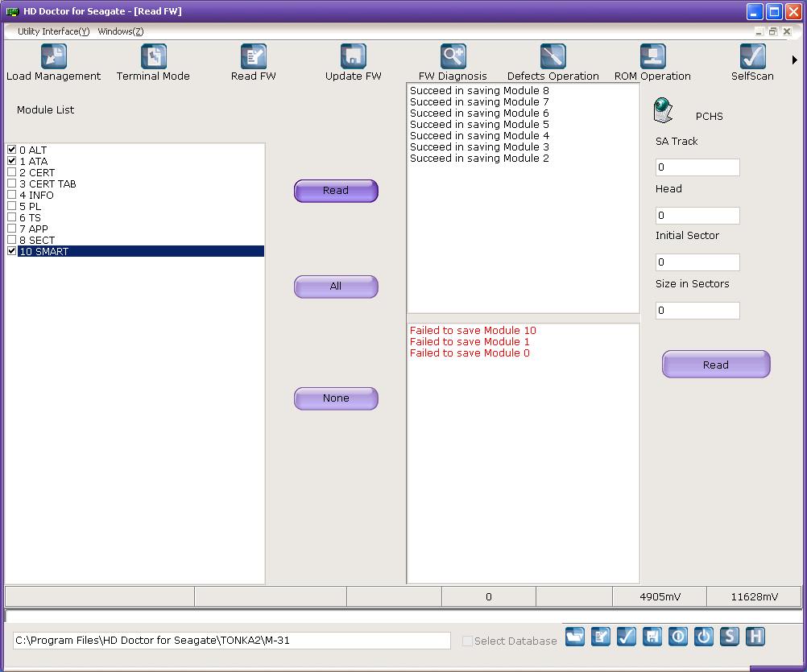Focus the Initial Sector input field

pyautogui.click(x=697, y=262)
